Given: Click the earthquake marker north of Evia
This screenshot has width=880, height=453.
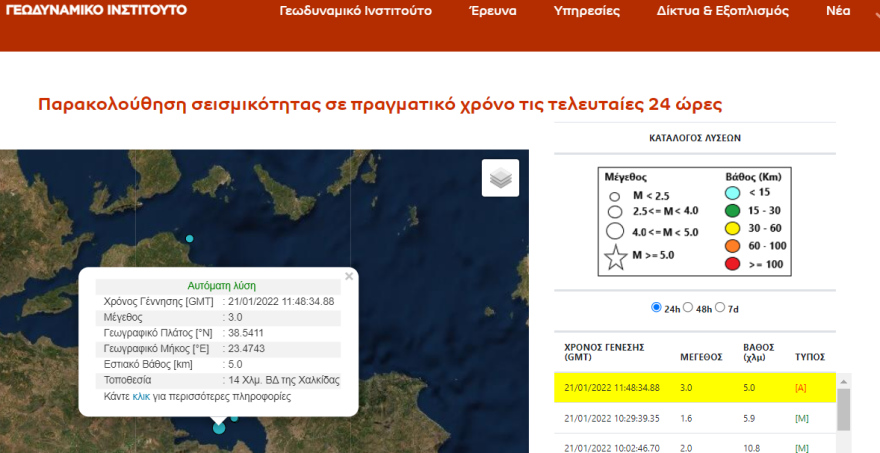Looking at the screenshot, I should coord(190,239).
